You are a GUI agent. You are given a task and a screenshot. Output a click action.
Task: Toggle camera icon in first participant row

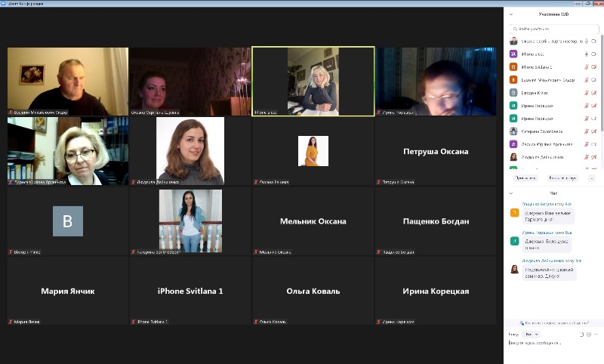coord(593,41)
